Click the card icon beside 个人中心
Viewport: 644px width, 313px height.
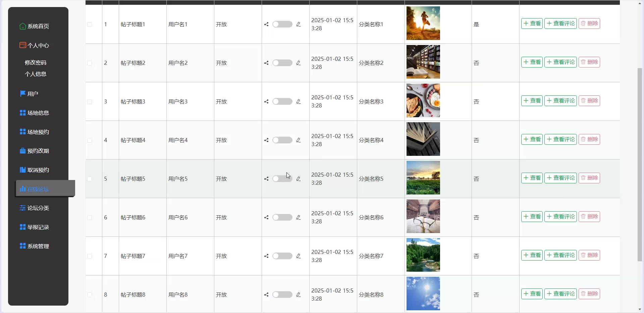tap(22, 45)
